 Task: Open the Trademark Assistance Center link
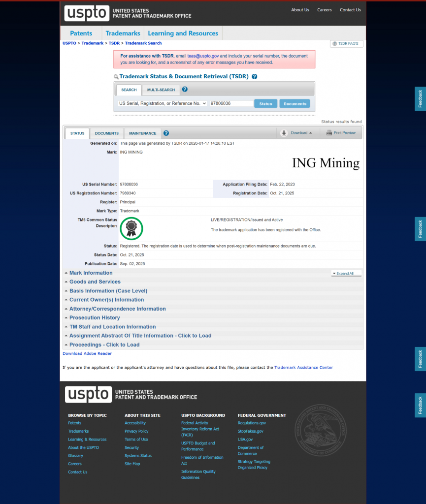(303, 368)
